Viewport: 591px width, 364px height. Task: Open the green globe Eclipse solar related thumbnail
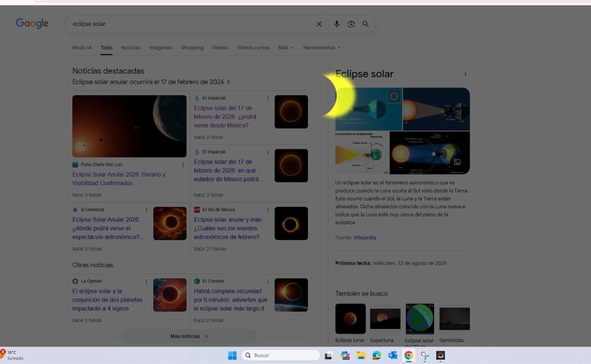point(420,319)
